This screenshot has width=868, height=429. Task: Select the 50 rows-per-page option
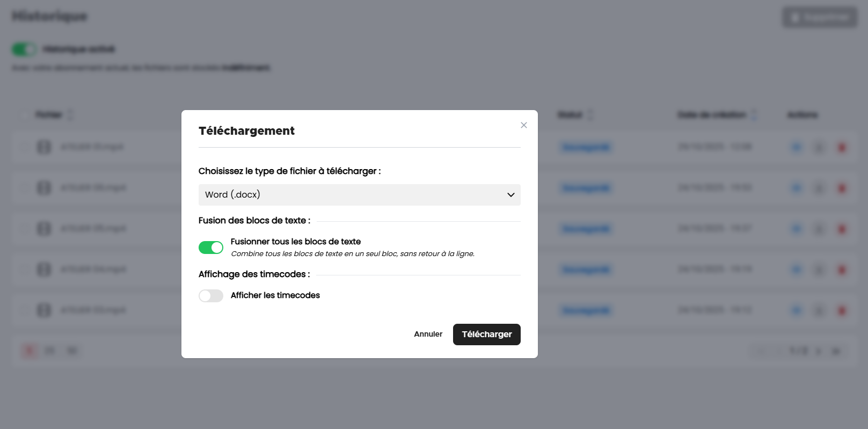coord(72,351)
